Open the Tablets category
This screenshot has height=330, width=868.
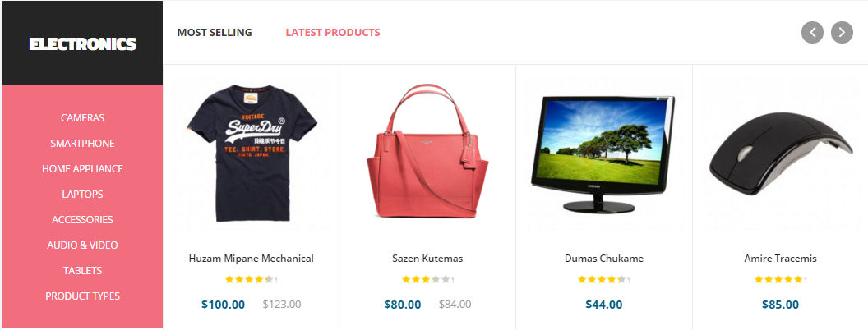click(82, 270)
